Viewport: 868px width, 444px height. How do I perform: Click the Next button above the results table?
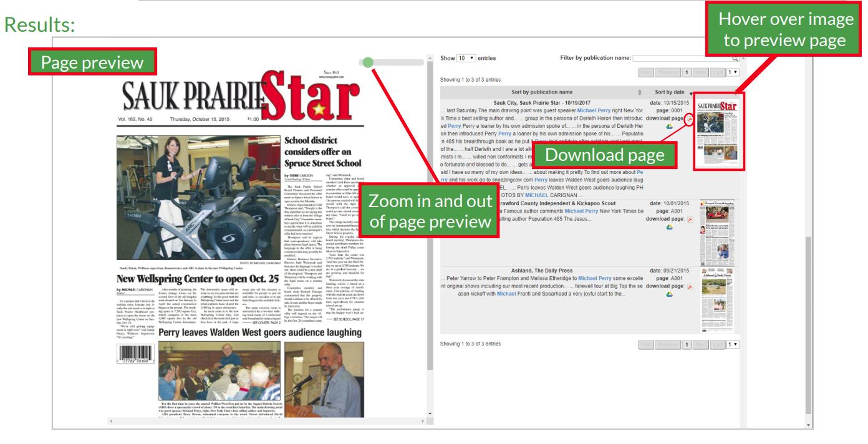tap(701, 72)
